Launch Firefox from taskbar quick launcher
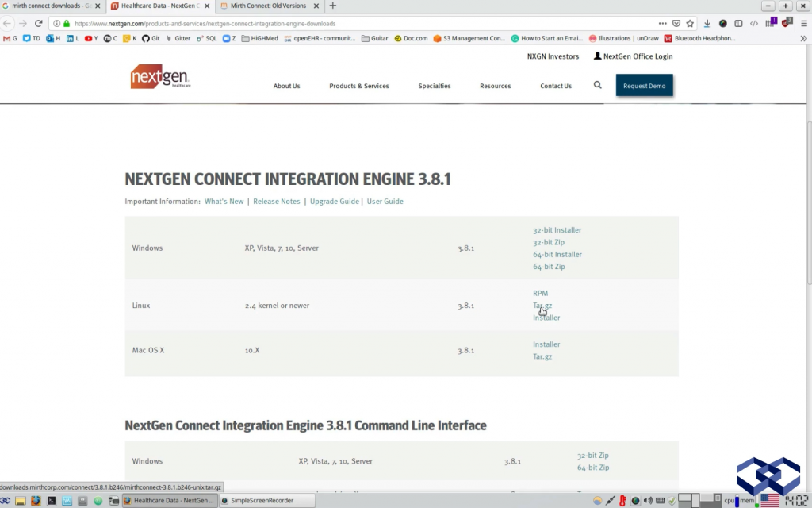Screen dimensions: 812x508 point(36,501)
